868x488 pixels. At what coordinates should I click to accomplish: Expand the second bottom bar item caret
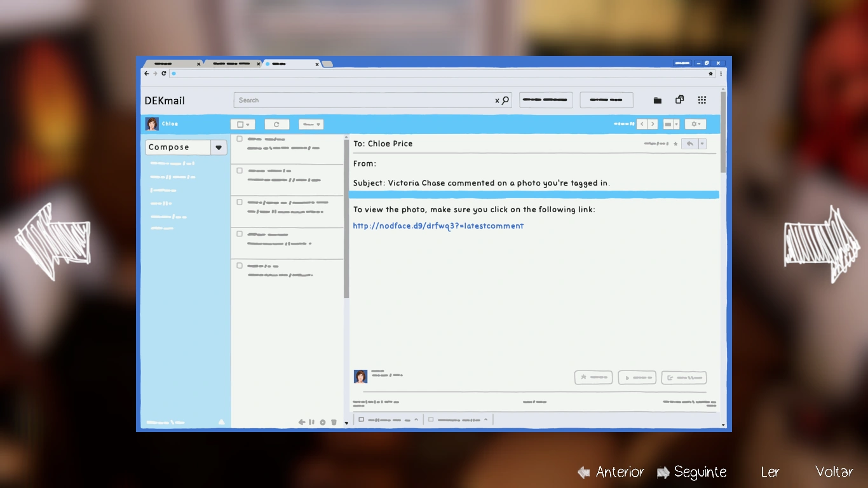coord(485,419)
